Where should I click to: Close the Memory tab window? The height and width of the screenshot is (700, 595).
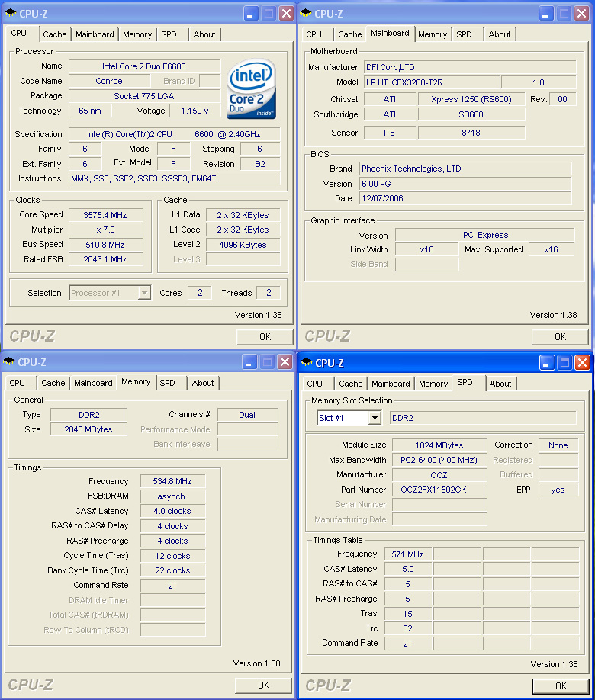pyautogui.click(x=285, y=362)
